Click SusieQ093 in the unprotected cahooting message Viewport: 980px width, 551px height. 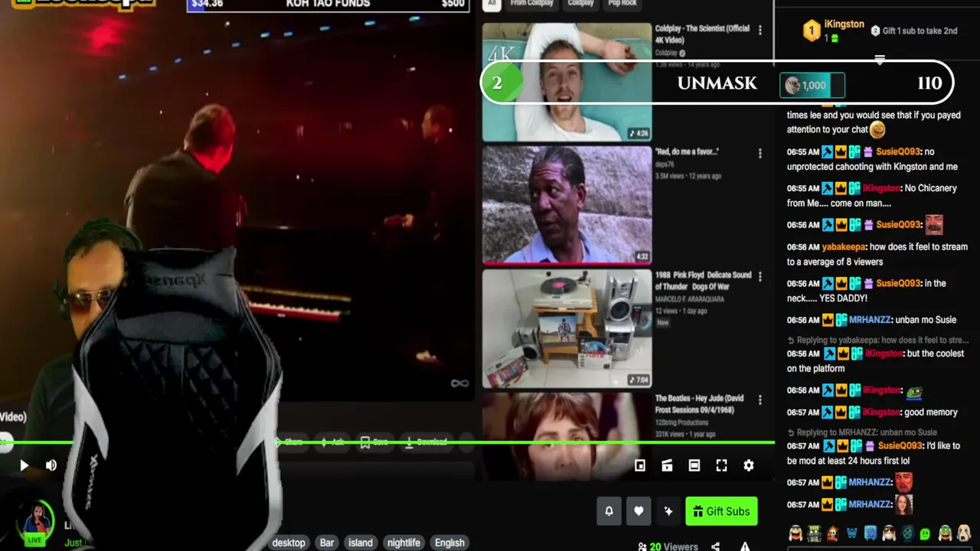[898, 152]
